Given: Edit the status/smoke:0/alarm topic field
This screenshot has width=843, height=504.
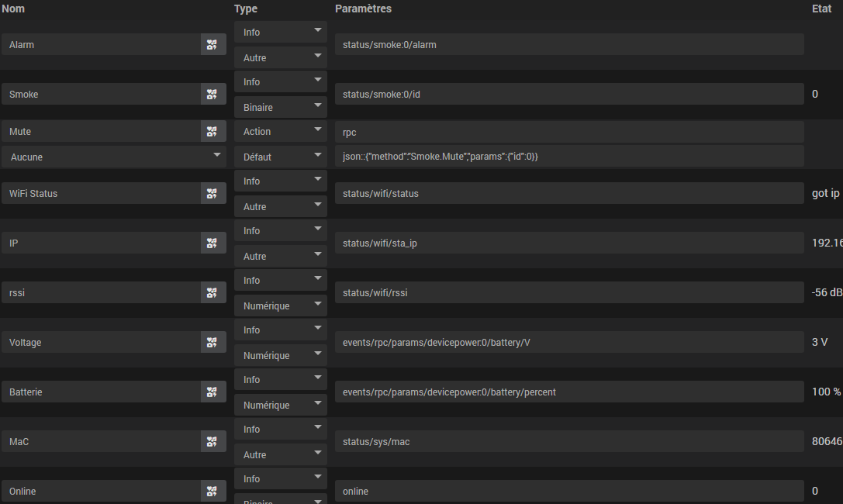Looking at the screenshot, I should [x=569, y=45].
